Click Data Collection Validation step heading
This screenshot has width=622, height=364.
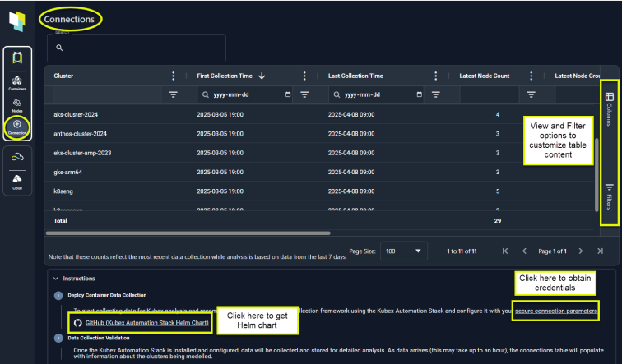tap(99, 338)
